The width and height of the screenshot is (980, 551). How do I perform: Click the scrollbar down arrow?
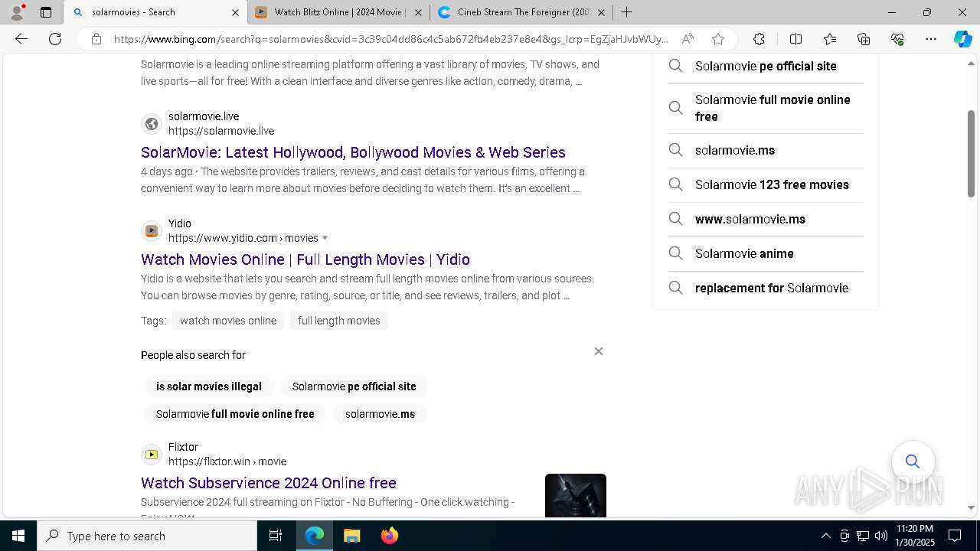(972, 507)
